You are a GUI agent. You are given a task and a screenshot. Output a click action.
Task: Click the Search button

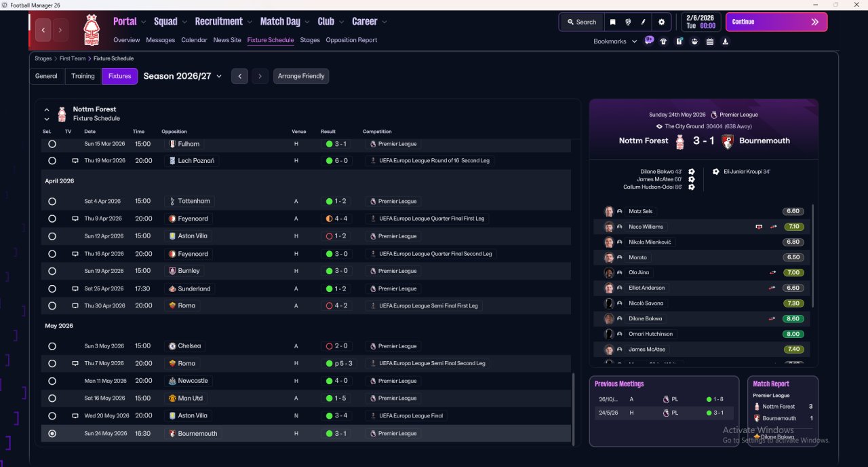[x=582, y=22]
